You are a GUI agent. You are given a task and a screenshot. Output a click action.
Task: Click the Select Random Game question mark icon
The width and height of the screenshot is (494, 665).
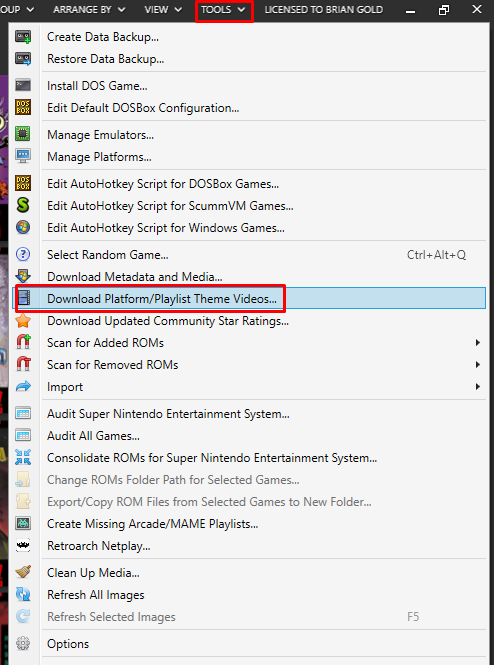click(x=23, y=254)
